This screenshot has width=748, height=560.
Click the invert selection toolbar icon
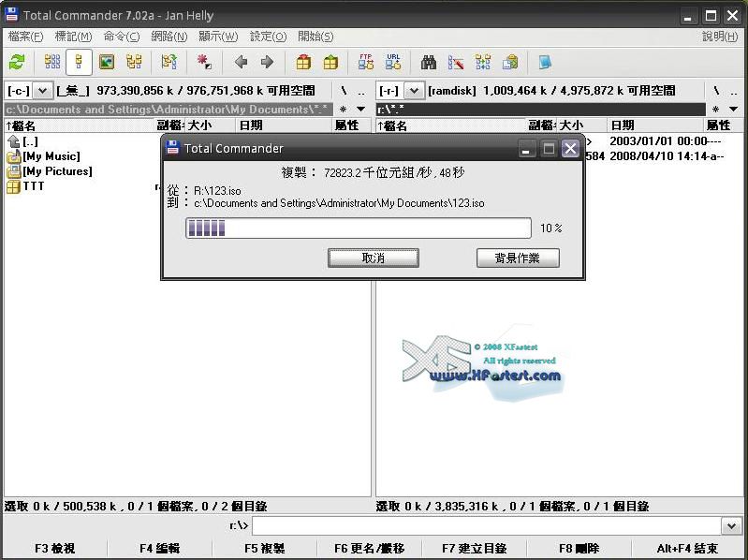[169, 62]
